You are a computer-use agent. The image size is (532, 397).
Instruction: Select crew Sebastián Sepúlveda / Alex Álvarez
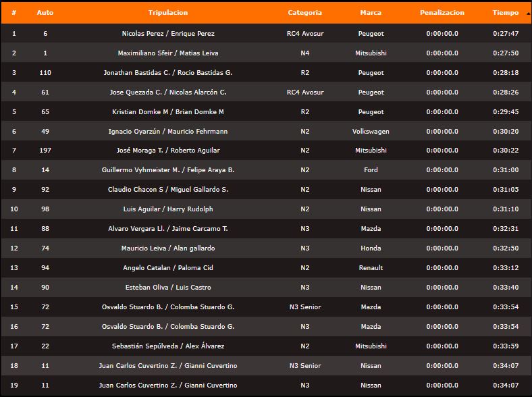[168, 346]
